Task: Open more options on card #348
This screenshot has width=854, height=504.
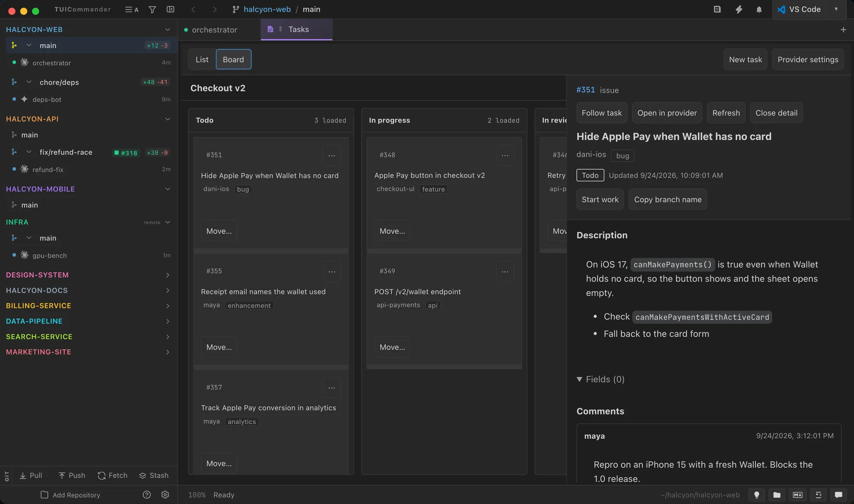Action: (x=505, y=155)
